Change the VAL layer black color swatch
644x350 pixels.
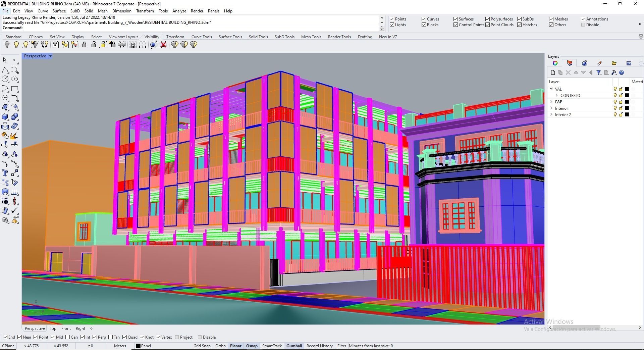pos(627,89)
